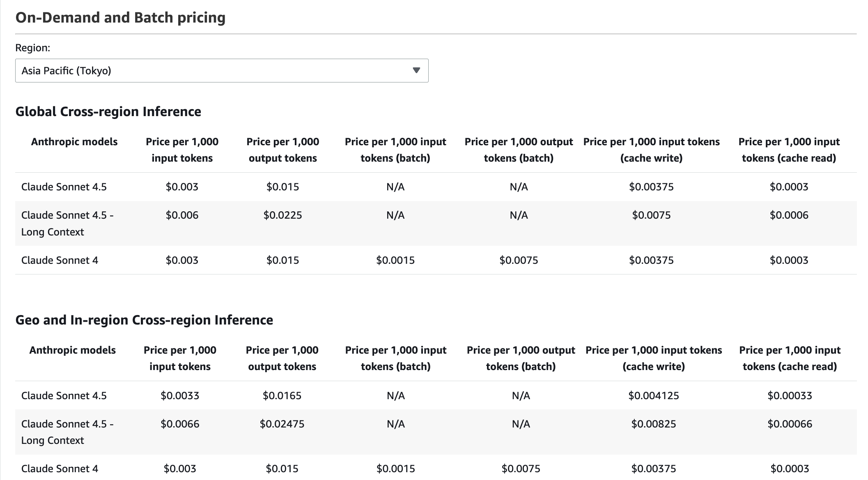Screen dimensions: 868x480
Task: Click the Asia Pacific (Tokyo) region selector
Action: pos(222,71)
